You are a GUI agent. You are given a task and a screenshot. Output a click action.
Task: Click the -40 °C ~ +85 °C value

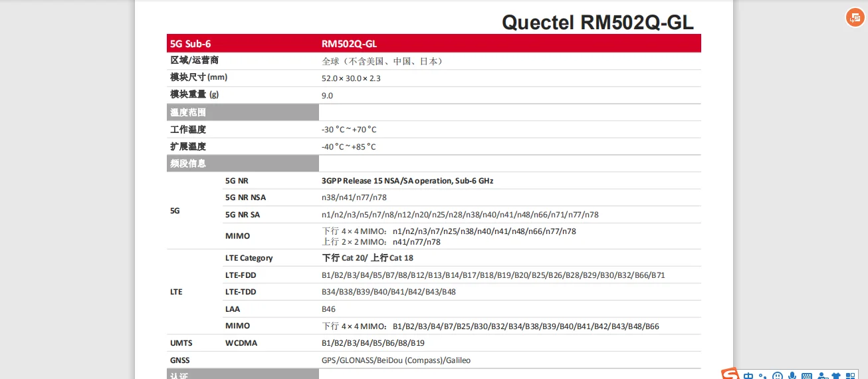(349, 147)
